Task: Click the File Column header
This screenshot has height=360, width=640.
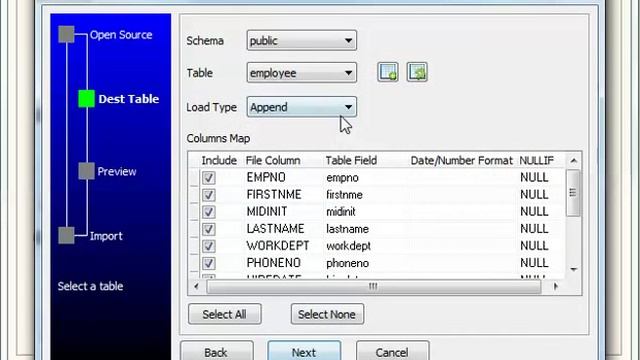Action: (x=273, y=160)
